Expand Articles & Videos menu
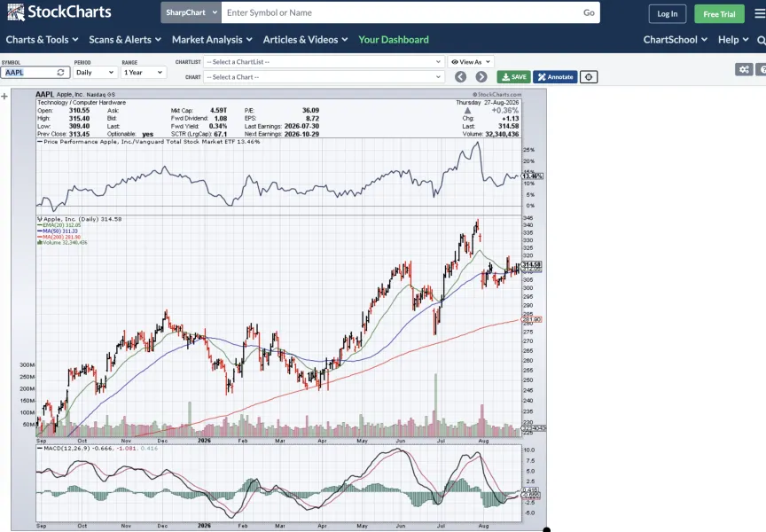 click(305, 40)
